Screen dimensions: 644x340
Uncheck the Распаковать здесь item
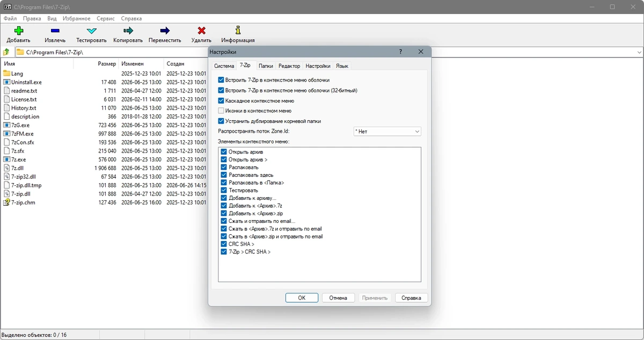coord(224,175)
